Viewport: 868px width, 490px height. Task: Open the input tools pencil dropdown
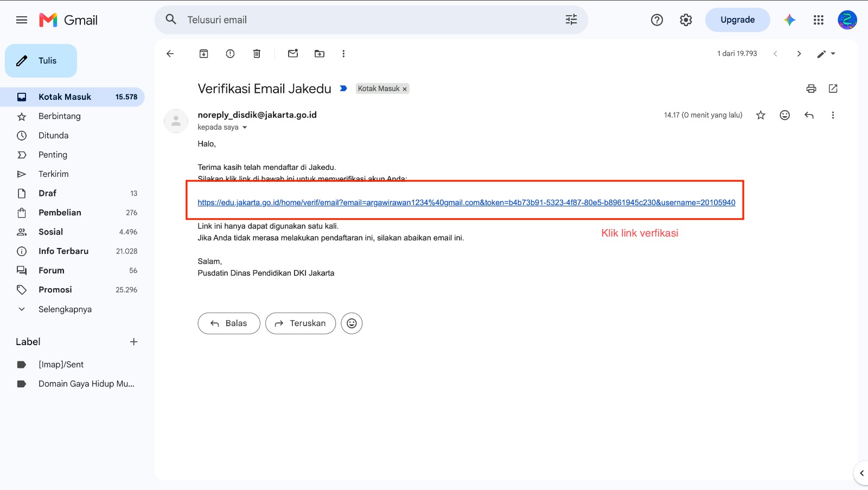pyautogui.click(x=826, y=54)
